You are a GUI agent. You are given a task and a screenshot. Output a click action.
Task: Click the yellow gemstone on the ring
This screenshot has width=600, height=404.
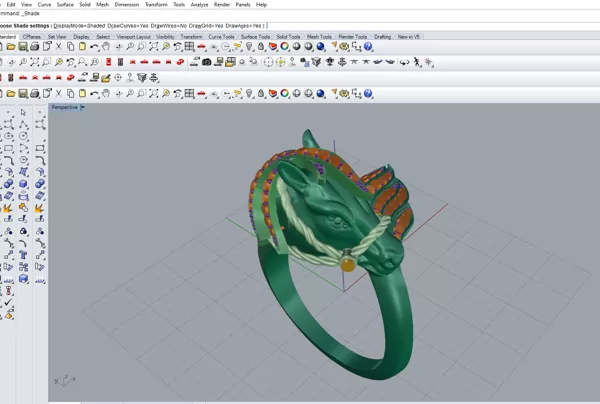coord(347,265)
